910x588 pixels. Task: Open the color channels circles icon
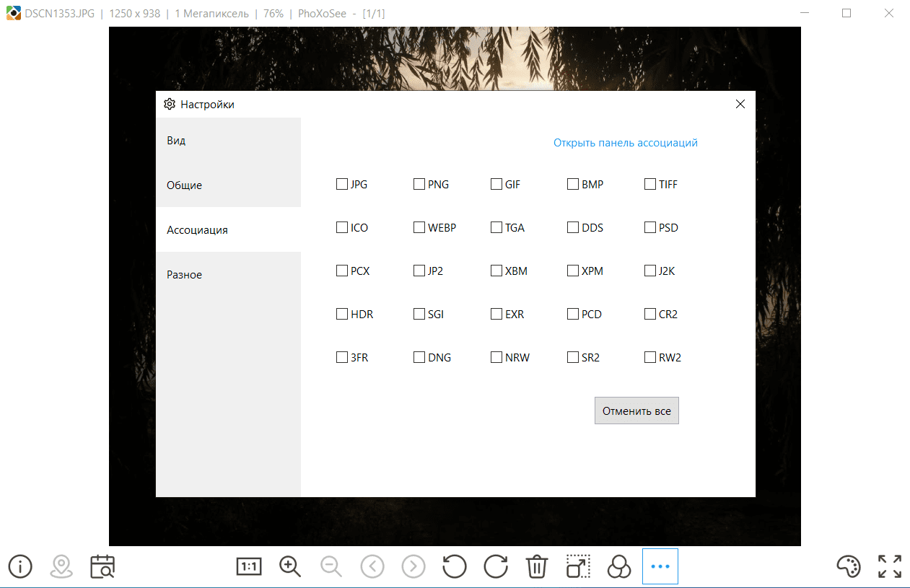pyautogui.click(x=619, y=566)
